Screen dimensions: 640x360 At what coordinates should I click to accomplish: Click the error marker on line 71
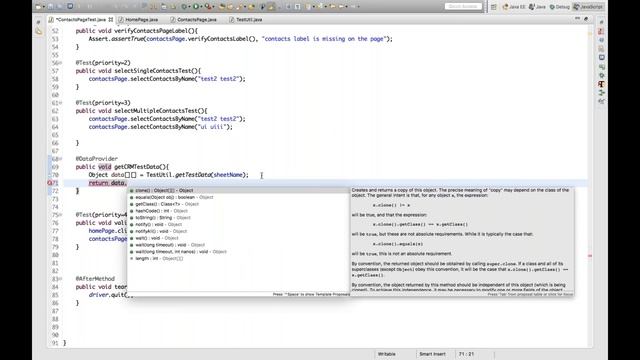(x=50, y=183)
